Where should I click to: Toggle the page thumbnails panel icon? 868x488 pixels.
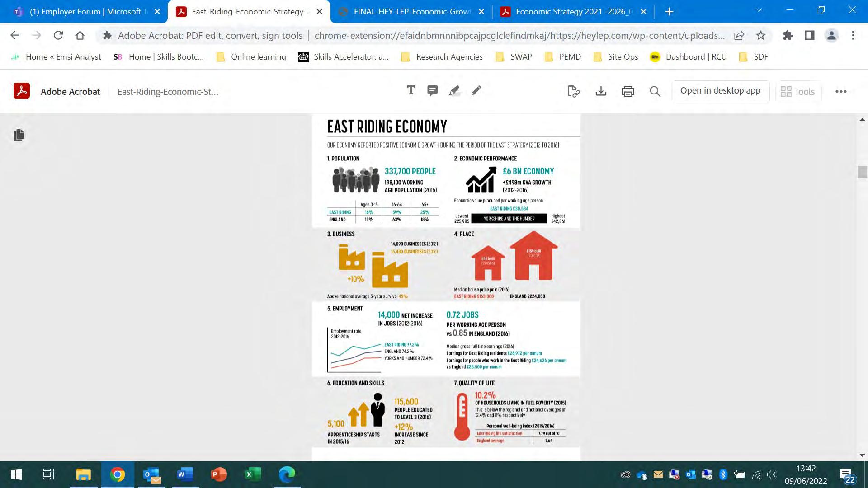[19, 135]
